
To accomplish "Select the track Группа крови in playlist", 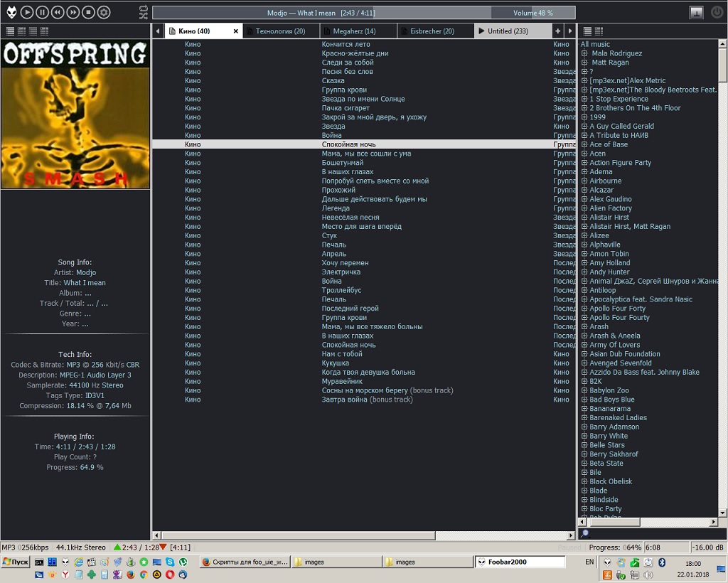I will (x=344, y=90).
